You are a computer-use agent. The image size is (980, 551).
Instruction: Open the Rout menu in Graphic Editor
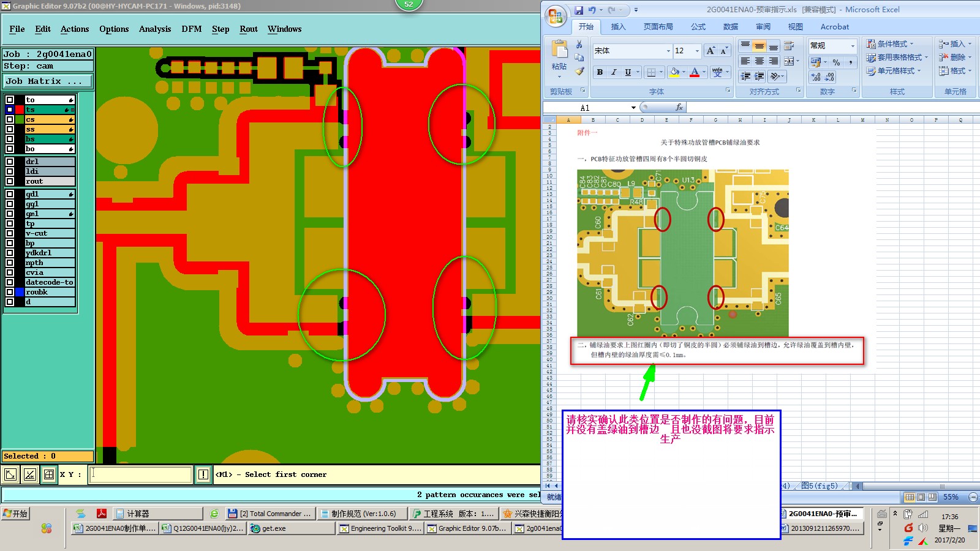pyautogui.click(x=249, y=29)
